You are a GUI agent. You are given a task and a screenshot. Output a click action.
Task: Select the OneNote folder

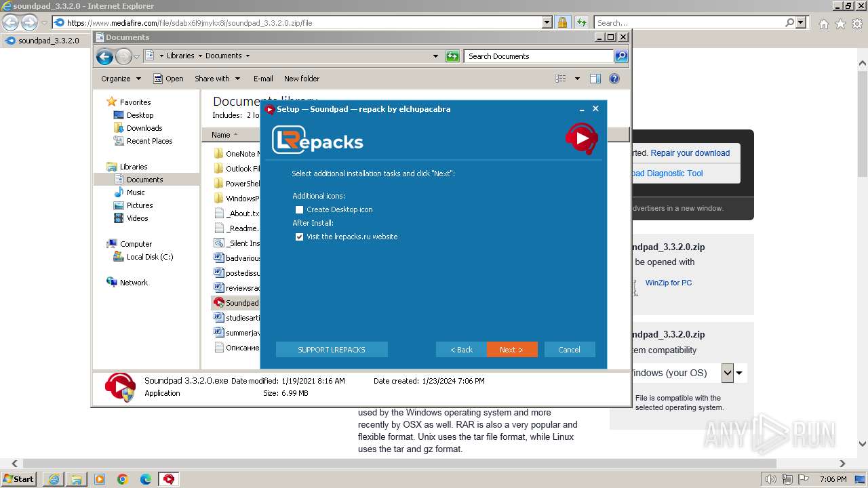coord(237,154)
